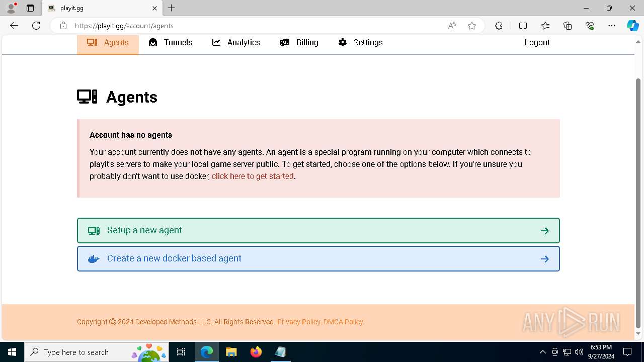Open the notifications center icon
The width and height of the screenshot is (644, 362).
[627, 352]
